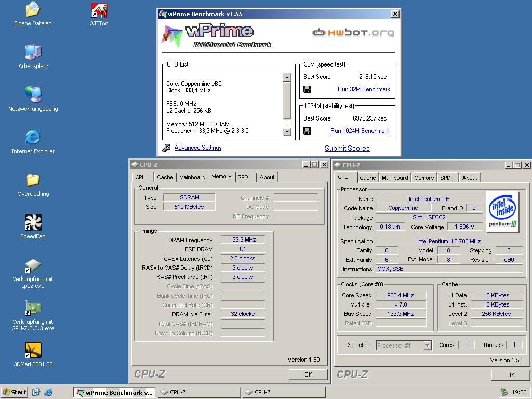Click first CPU-Z taskbar button
The height and width of the screenshot is (399, 532).
tap(199, 393)
